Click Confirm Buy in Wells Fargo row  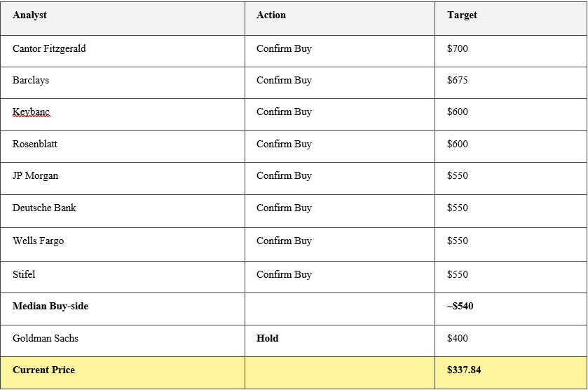285,241
